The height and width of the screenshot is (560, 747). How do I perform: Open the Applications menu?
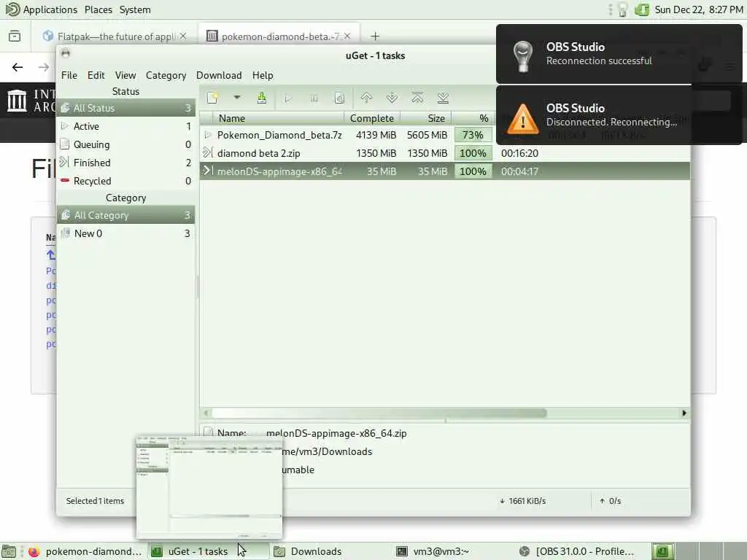pos(41,9)
